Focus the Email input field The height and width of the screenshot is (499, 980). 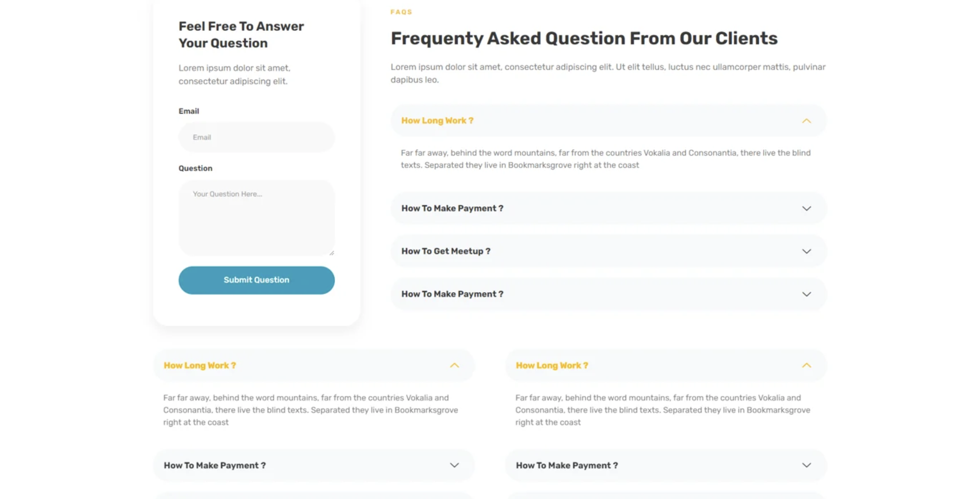point(256,137)
